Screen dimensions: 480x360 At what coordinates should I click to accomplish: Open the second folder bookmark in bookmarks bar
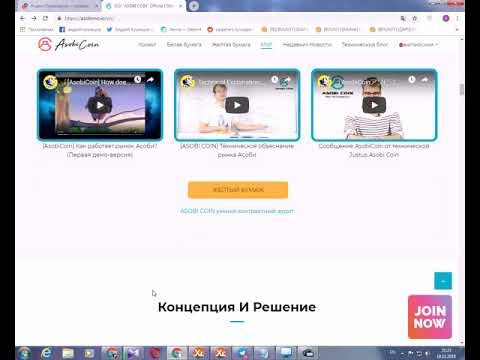(x=337, y=29)
